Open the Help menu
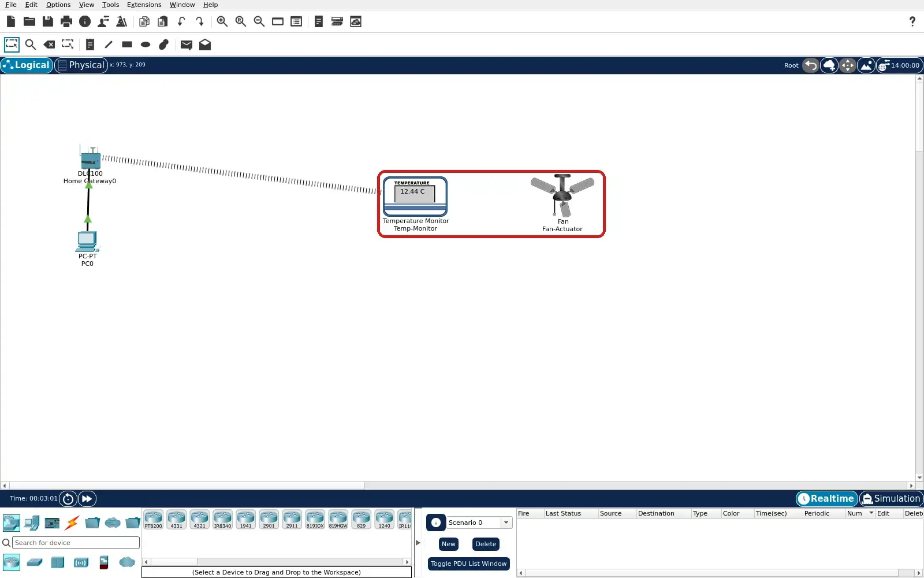Viewport: 924px width, 578px height. tap(211, 5)
